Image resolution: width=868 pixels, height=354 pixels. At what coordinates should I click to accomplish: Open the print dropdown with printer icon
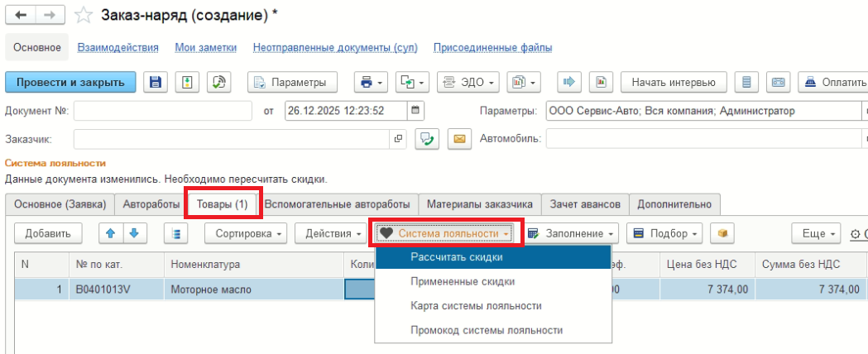pyautogui.click(x=370, y=82)
